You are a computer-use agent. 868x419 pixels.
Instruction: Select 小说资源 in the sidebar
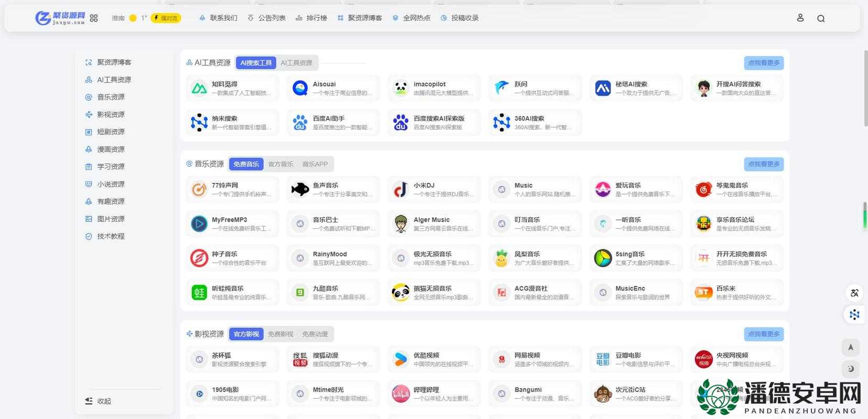coord(105,184)
